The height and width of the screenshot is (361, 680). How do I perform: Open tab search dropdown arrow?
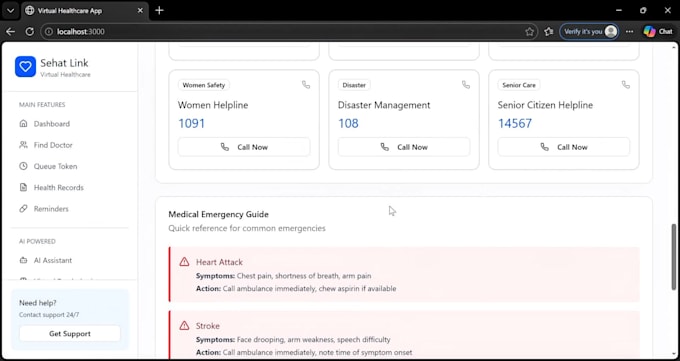coord(10,10)
